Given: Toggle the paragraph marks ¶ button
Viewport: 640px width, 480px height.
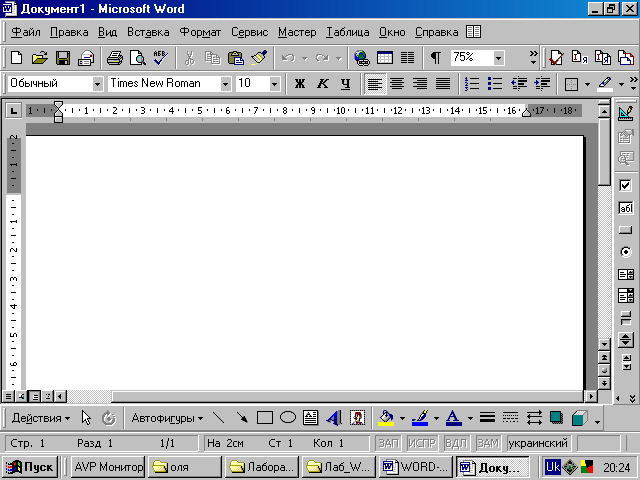Looking at the screenshot, I should [435, 58].
